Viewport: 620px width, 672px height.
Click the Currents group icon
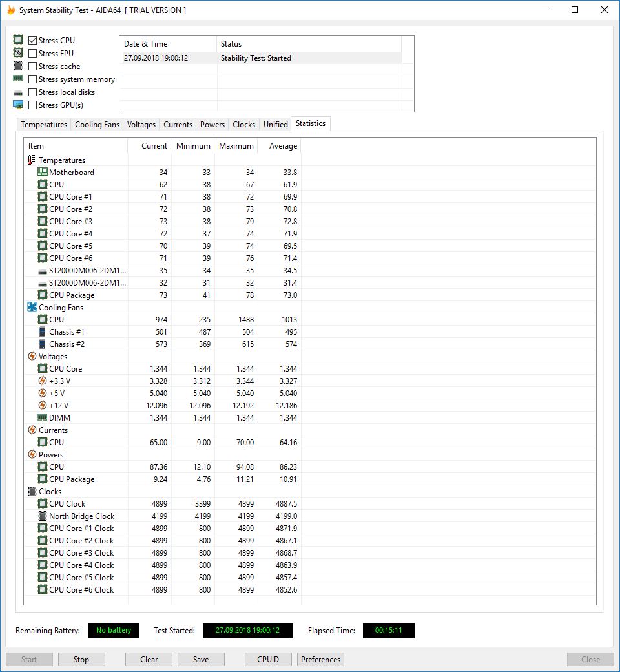[32, 430]
